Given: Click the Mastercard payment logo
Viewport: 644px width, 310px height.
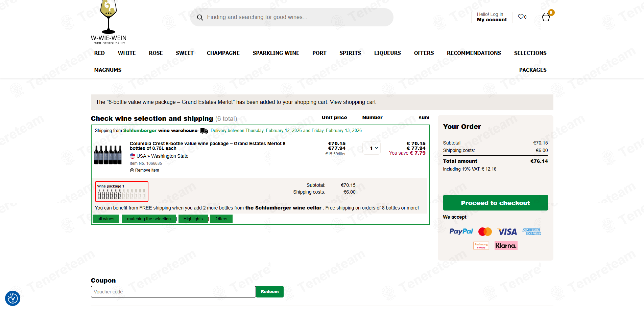Looking at the screenshot, I should 485,231.
